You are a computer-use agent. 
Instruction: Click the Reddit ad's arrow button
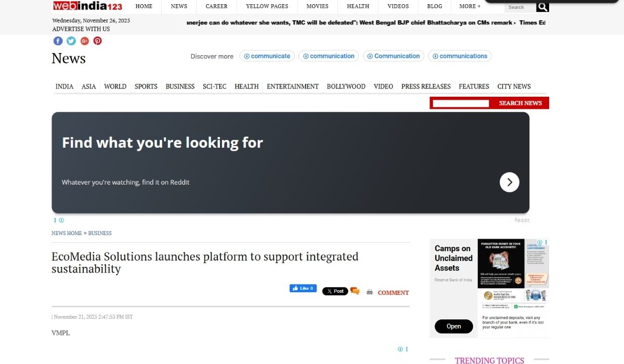pyautogui.click(x=509, y=182)
